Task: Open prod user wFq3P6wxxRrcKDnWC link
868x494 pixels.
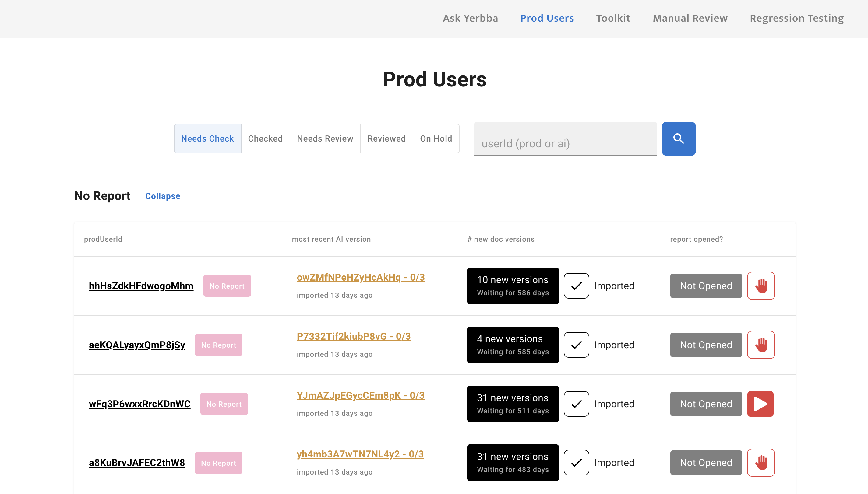Action: tap(139, 404)
